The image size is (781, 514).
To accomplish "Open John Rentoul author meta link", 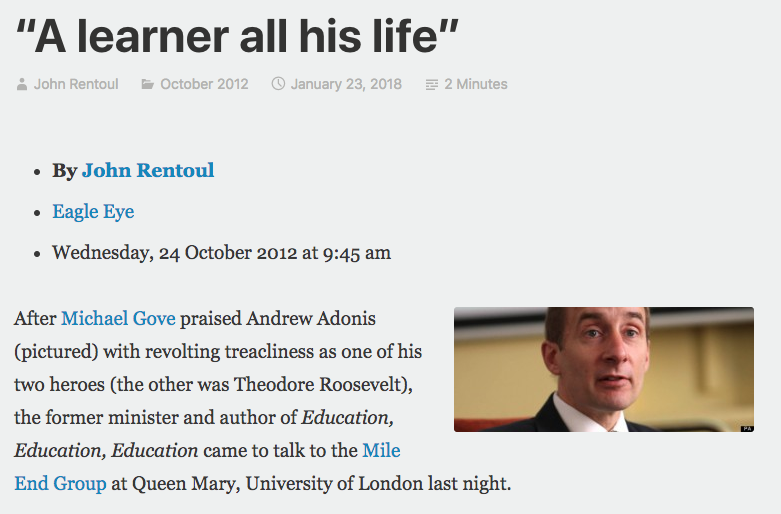I will [x=76, y=84].
